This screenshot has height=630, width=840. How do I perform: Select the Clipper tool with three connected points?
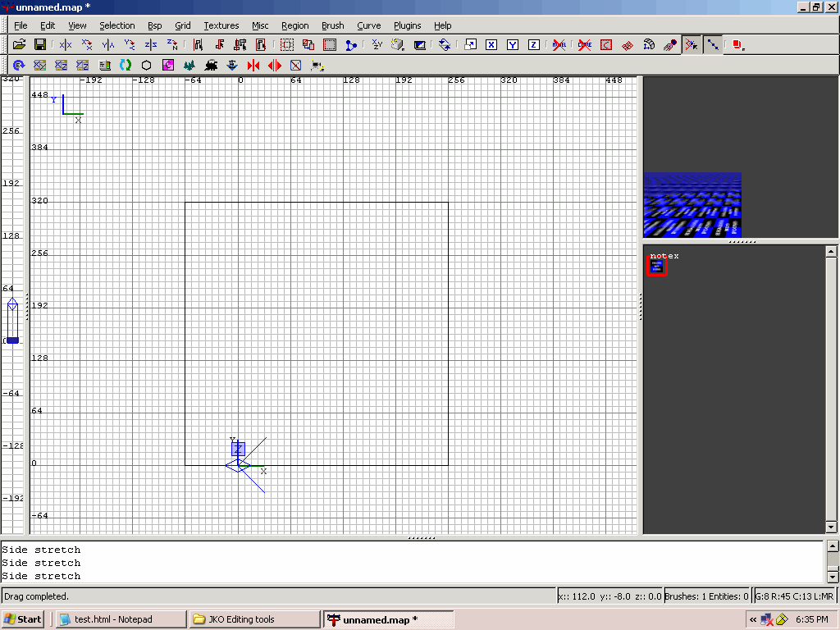point(351,44)
